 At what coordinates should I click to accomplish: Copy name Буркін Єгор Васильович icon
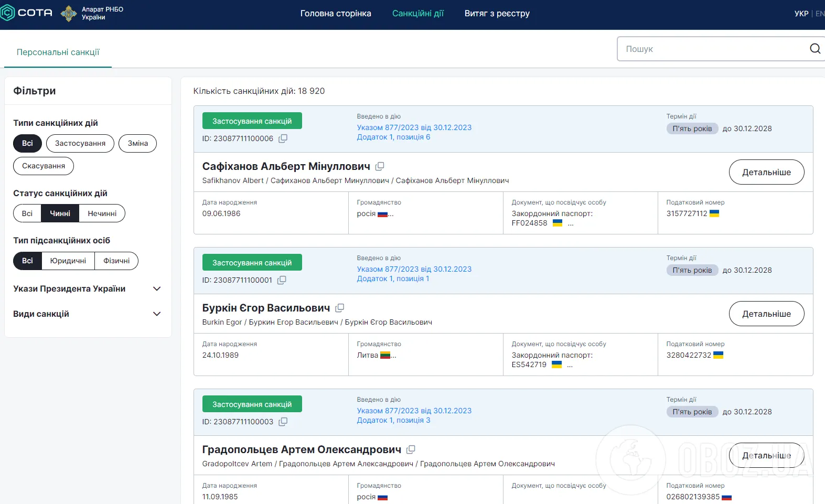pos(339,308)
